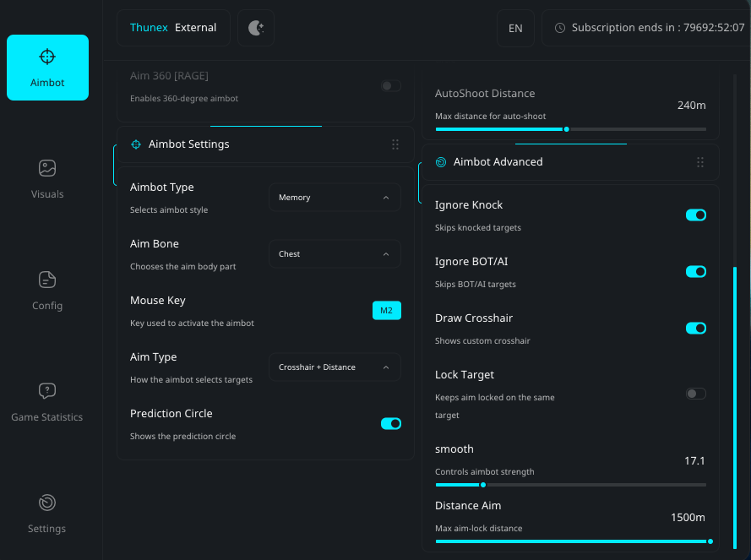Open the Aim Type Crosshair + Distance dropdown
The image size is (751, 560).
335,367
